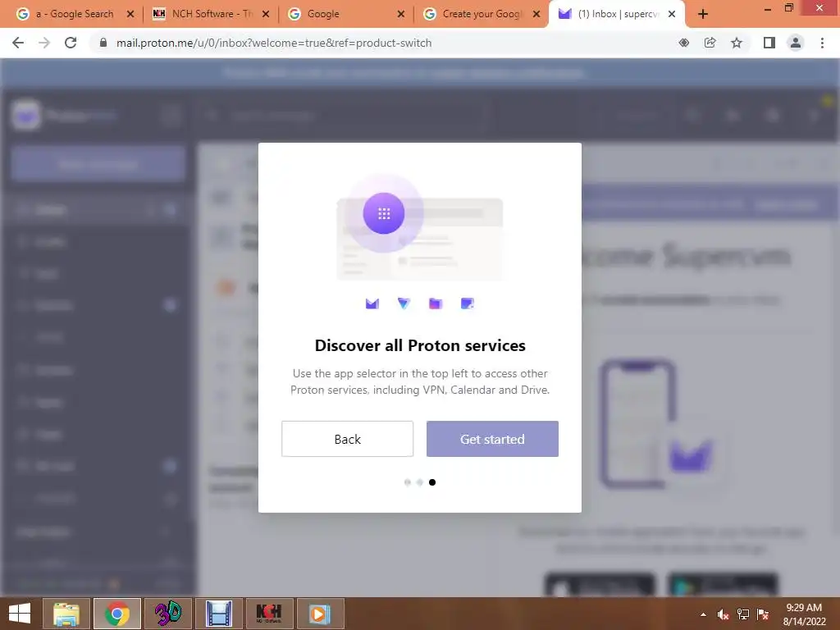Click the Back button in dialog
Screen dimensions: 840x630
(x=347, y=439)
